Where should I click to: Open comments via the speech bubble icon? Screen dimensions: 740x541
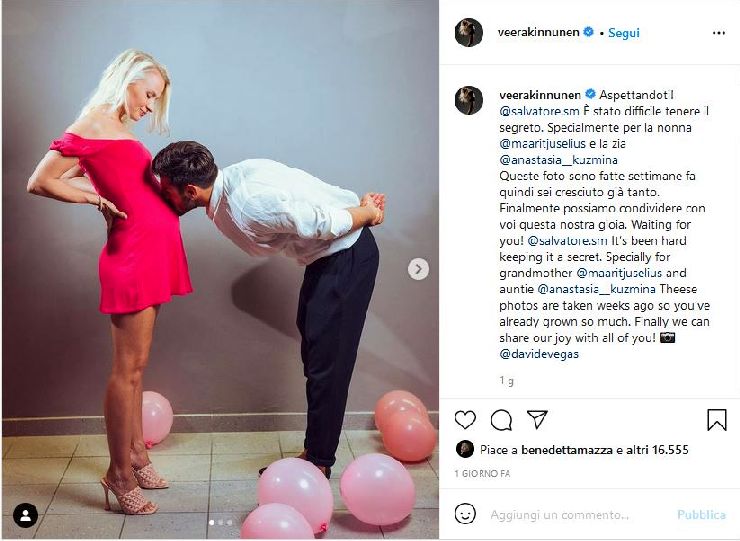point(501,420)
